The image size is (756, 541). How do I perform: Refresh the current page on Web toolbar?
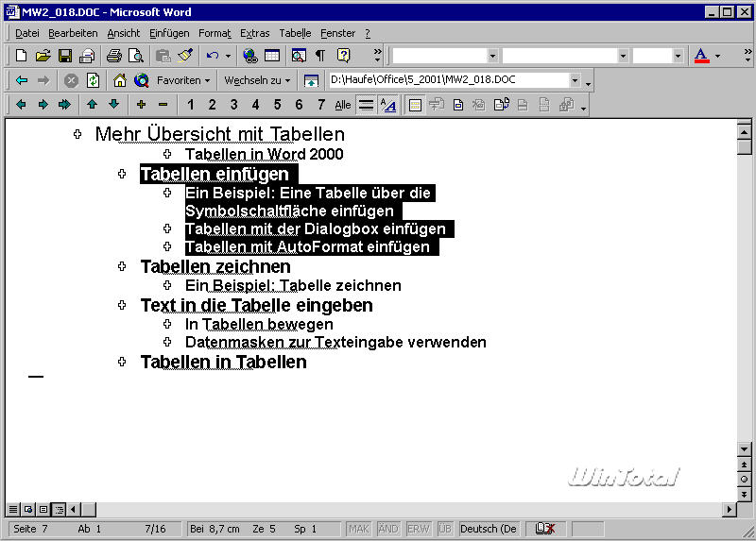pos(93,80)
